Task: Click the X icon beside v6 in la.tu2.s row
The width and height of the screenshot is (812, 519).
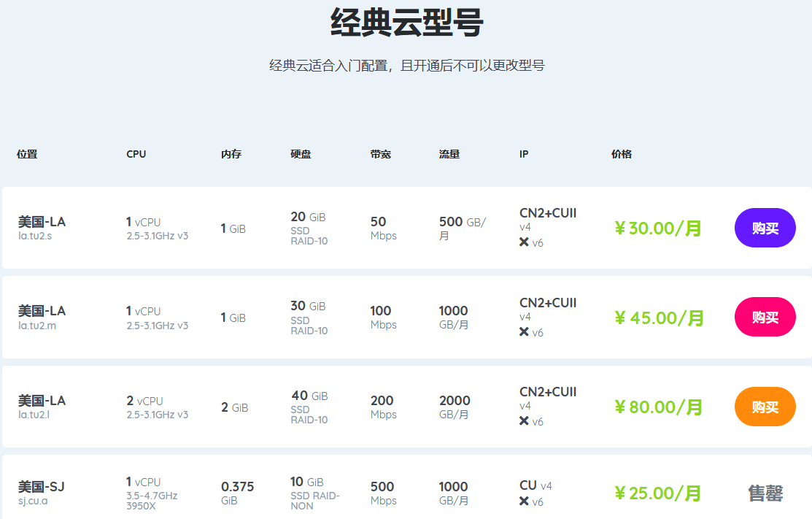Action: coord(524,242)
